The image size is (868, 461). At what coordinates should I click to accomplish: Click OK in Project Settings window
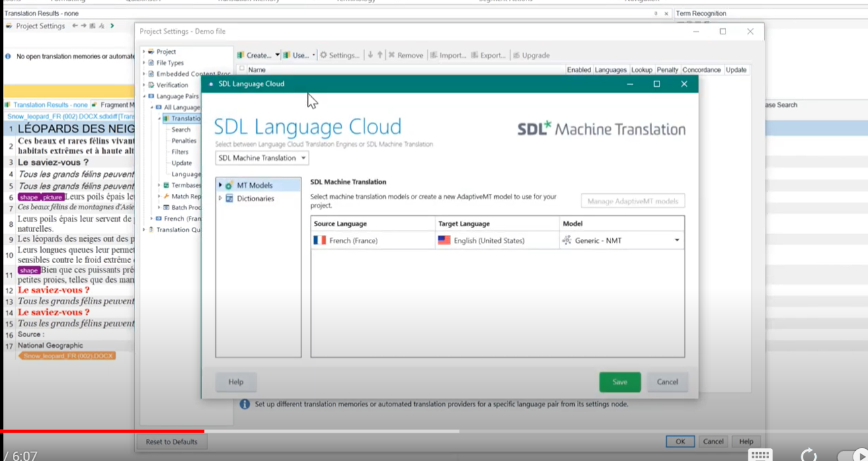tap(680, 441)
